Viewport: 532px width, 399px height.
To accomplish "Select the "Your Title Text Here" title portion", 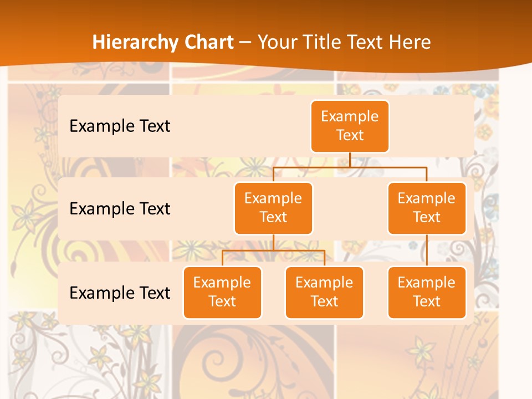I will coord(344,42).
